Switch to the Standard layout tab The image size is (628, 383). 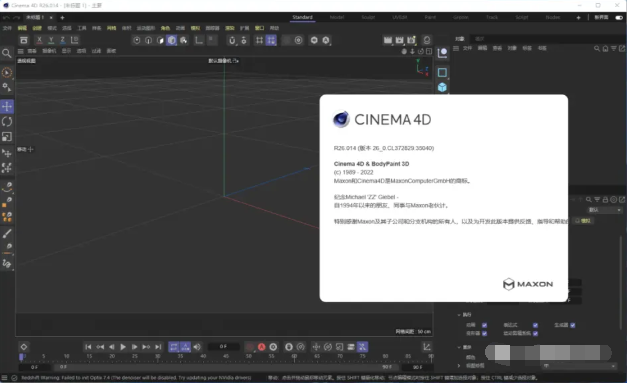302,17
